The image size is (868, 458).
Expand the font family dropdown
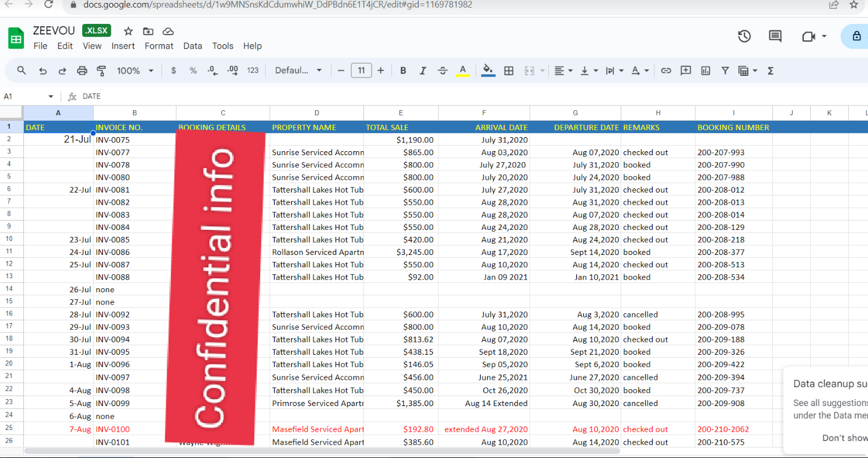[x=298, y=71]
